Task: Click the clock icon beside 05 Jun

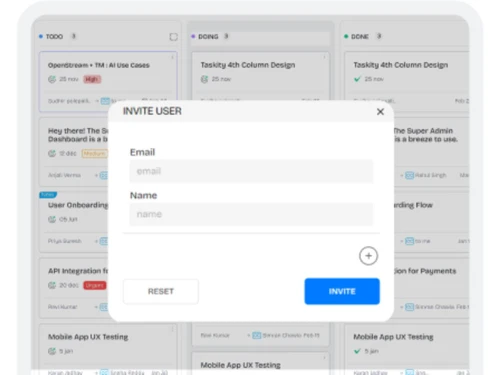Action: click(x=52, y=219)
